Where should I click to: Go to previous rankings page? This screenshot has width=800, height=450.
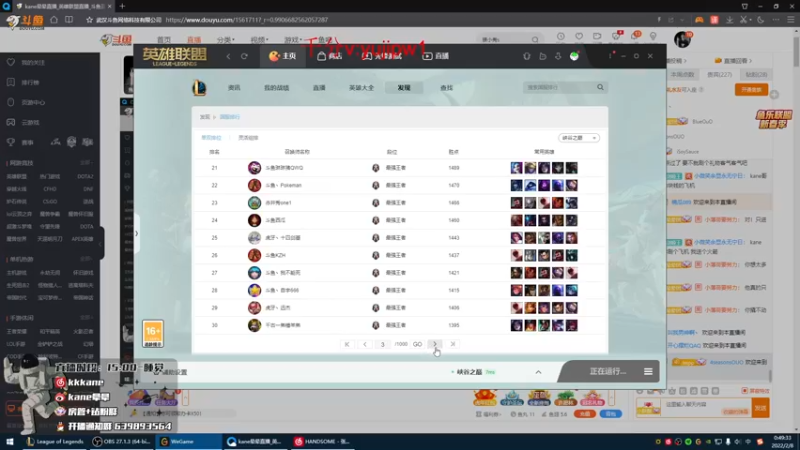point(365,344)
